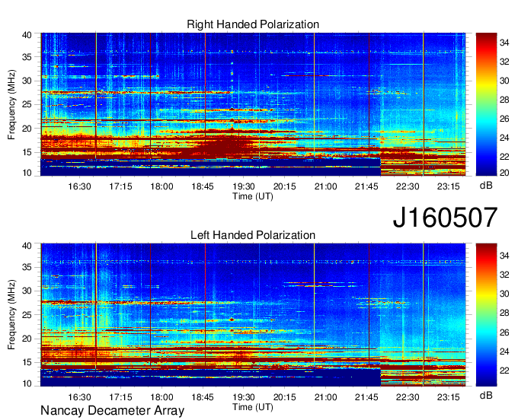Click the 30 MHz tick on Right Handed frequency axis
The image size is (518, 420).
tap(27, 81)
